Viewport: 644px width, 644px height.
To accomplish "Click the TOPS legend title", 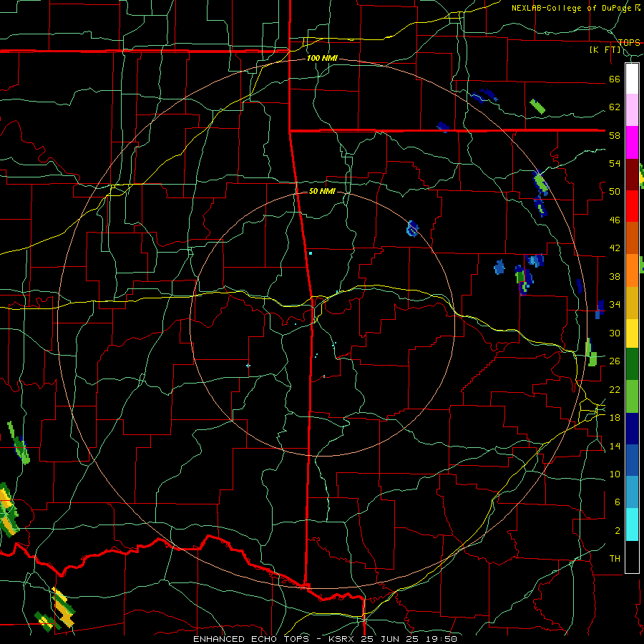I will 629,42.
